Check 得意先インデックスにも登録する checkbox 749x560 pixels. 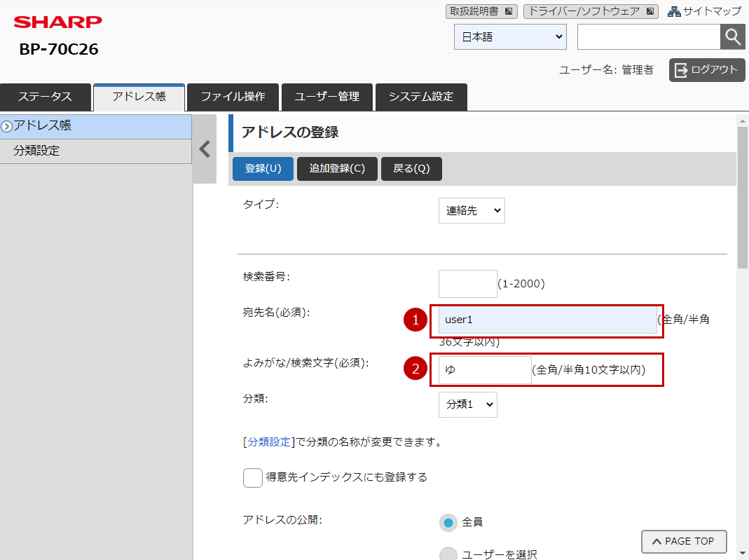click(253, 478)
